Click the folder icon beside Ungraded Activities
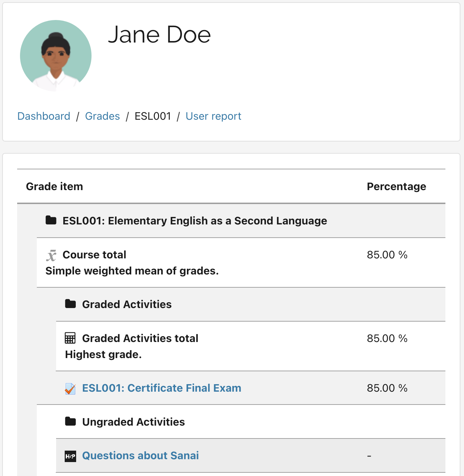464x476 pixels. (x=70, y=421)
